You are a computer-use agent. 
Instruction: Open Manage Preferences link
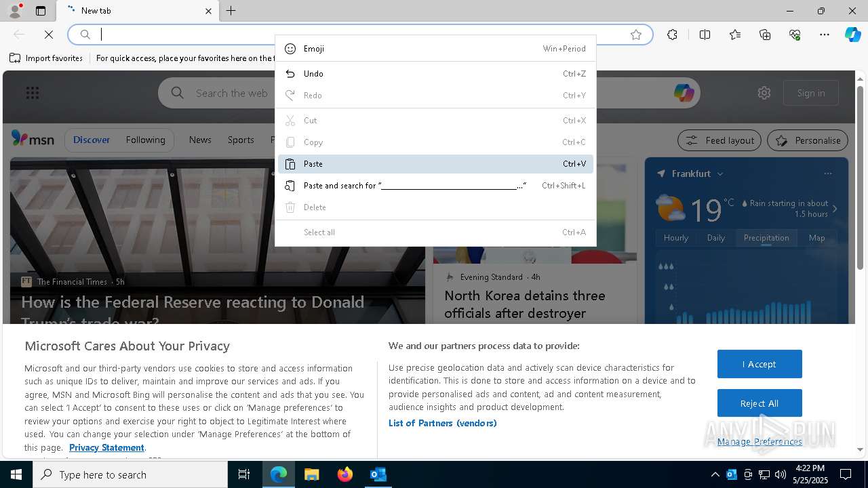pos(759,441)
